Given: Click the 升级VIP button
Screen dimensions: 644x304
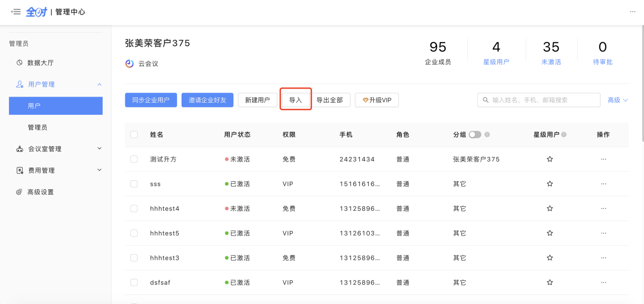Looking at the screenshot, I should point(377,100).
